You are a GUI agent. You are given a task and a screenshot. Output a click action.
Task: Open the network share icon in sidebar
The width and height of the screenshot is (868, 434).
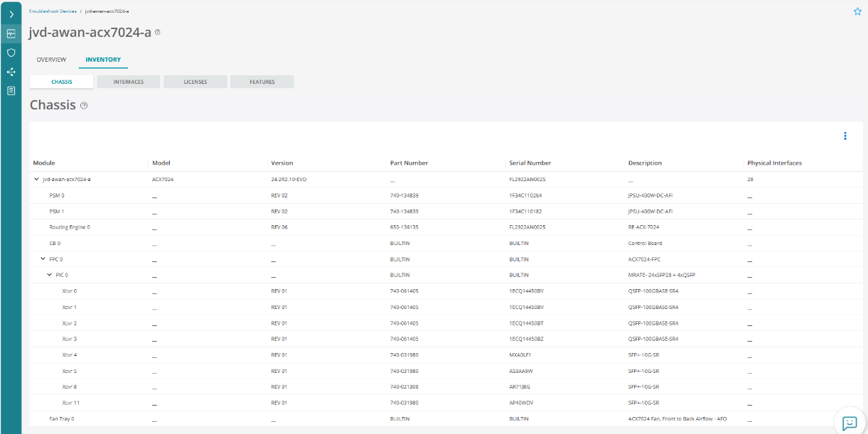click(x=11, y=72)
